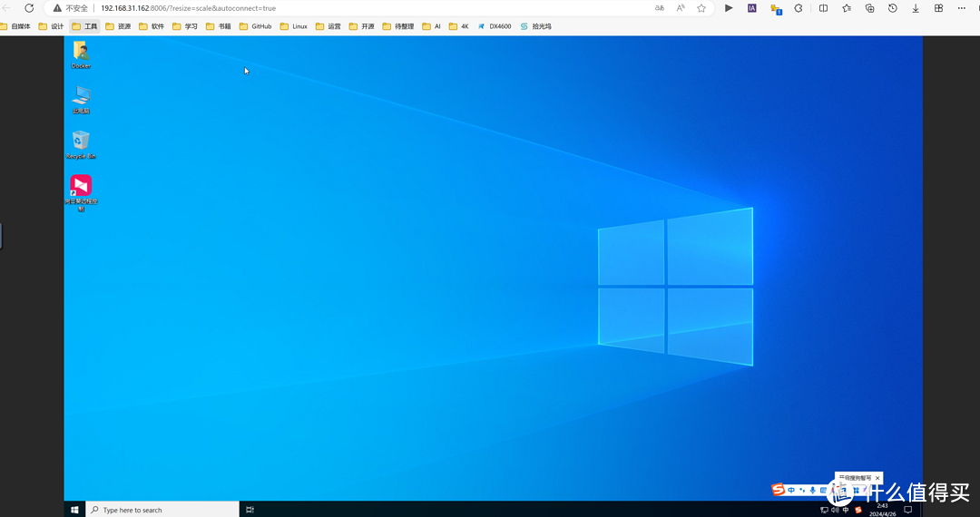The width and height of the screenshot is (980, 517).
Task: Open the Favorites list icon
Action: click(x=847, y=8)
